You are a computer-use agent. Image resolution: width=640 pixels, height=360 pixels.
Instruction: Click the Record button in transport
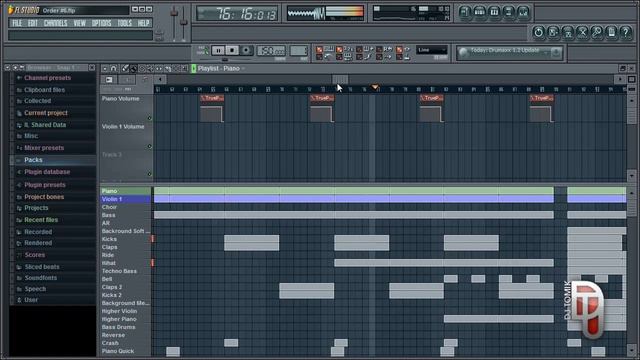(x=246, y=51)
